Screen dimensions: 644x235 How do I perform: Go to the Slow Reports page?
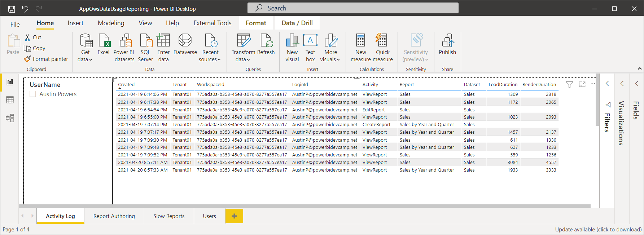point(169,216)
